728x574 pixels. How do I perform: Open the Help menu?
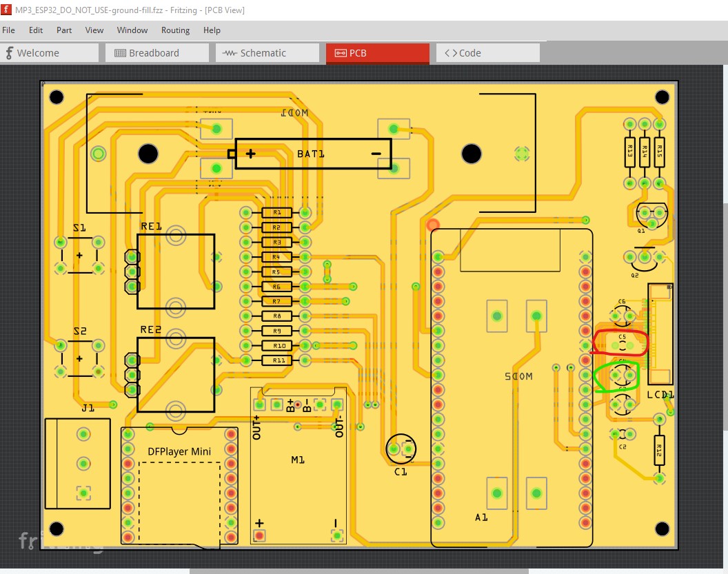pyautogui.click(x=212, y=30)
